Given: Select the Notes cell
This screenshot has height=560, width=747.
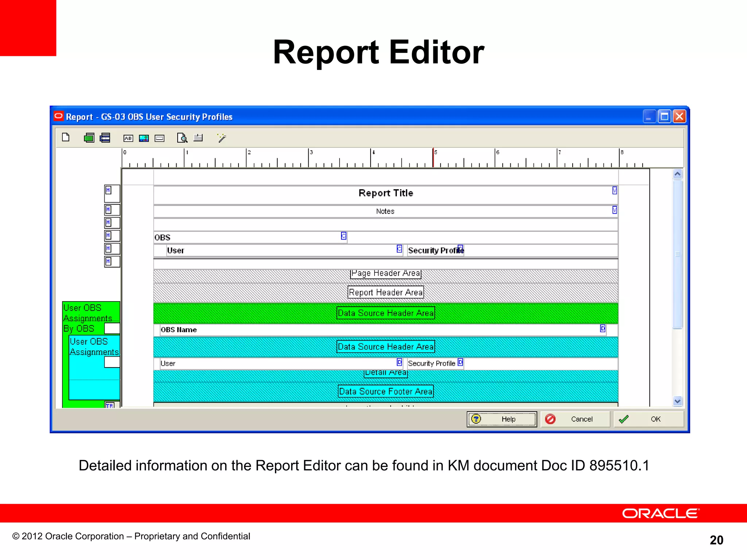Looking at the screenshot, I should 386,211.
